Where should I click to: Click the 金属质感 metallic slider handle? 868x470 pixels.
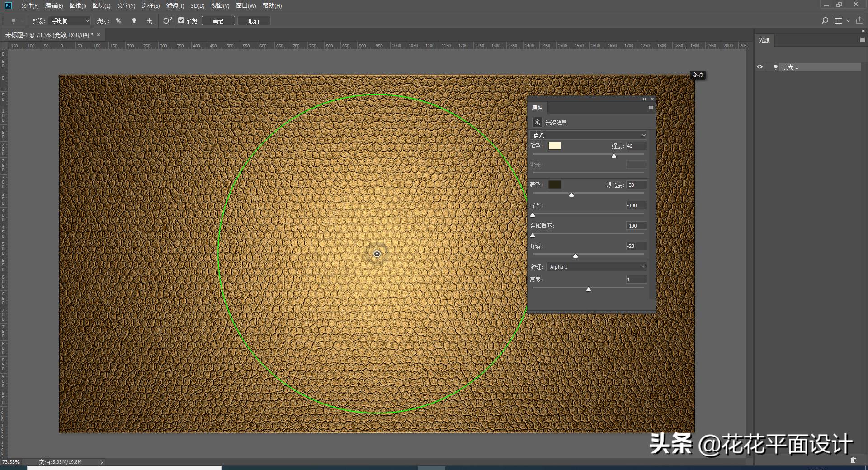pos(533,236)
